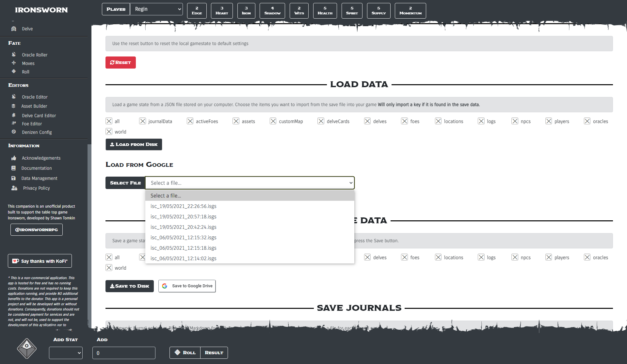Toggle activeFoes import checkbox

[x=190, y=121]
